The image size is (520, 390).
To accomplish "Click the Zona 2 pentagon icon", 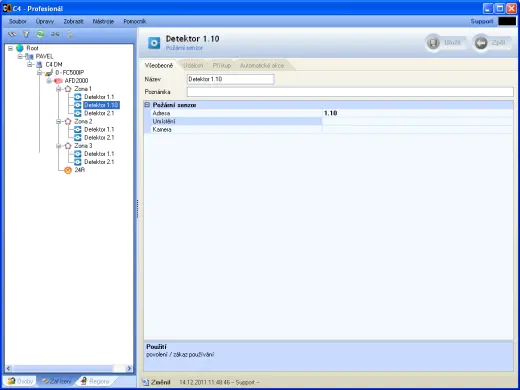I will tap(68, 121).
